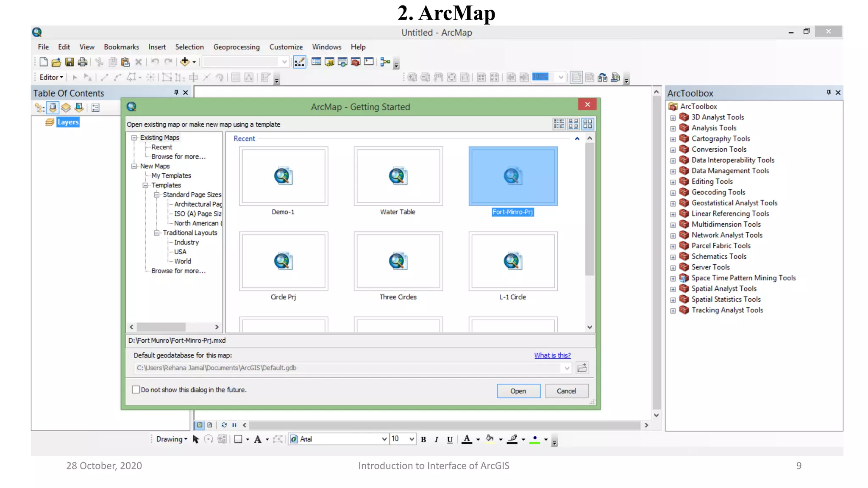Click the Print icon in the toolbar

pyautogui.click(x=82, y=62)
